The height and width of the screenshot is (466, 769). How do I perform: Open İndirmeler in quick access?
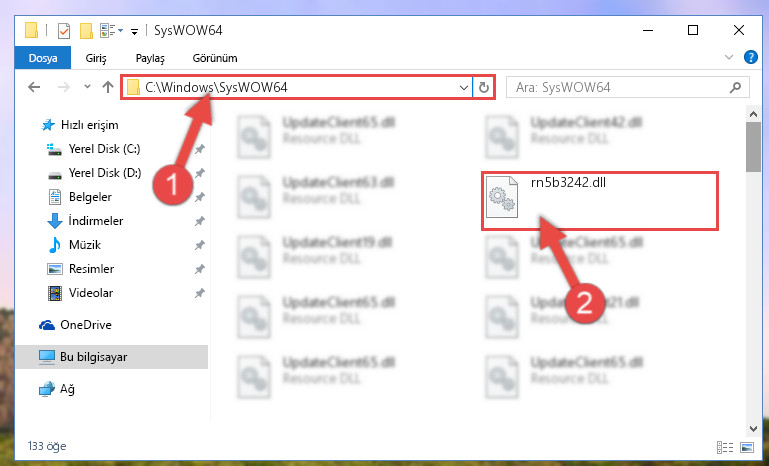tap(96, 221)
